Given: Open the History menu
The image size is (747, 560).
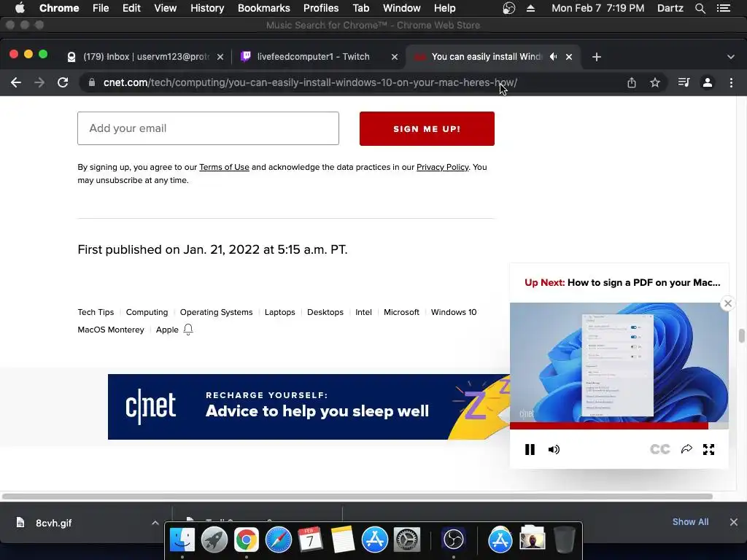Looking at the screenshot, I should coord(207,8).
